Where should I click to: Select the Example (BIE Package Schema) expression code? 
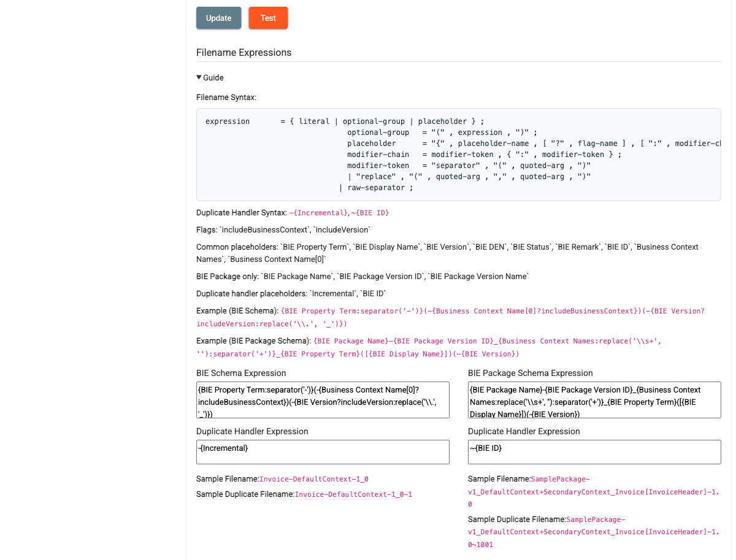point(429,347)
